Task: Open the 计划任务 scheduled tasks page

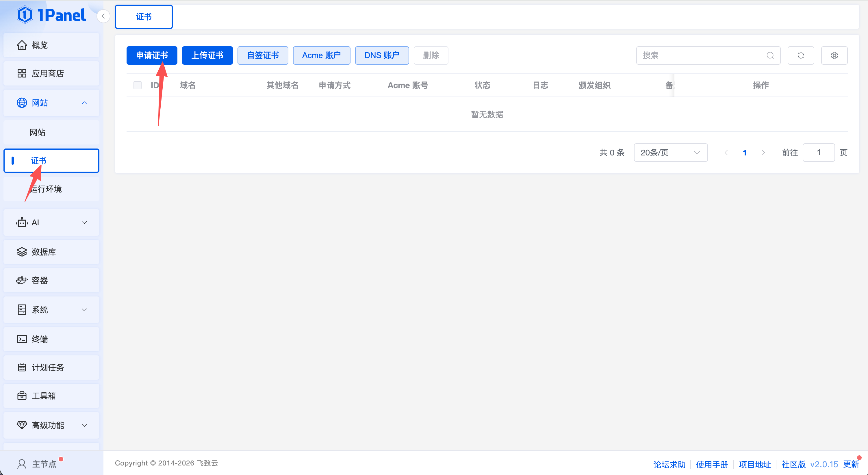Action: pos(51,367)
